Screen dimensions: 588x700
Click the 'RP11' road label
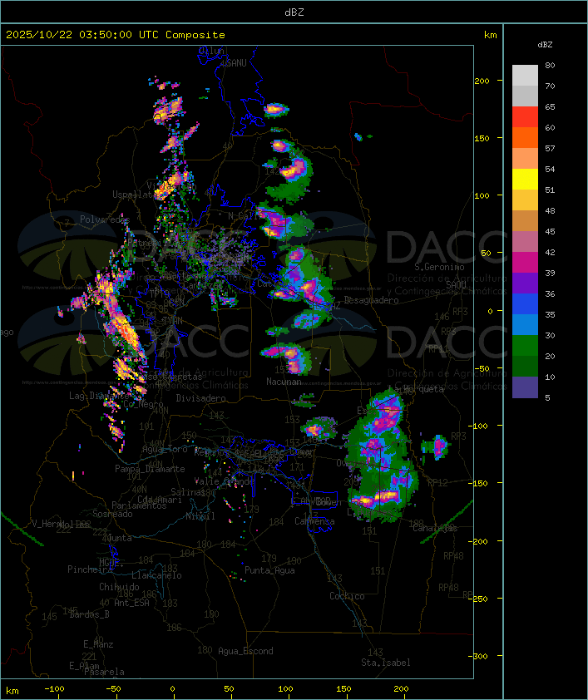[438, 348]
